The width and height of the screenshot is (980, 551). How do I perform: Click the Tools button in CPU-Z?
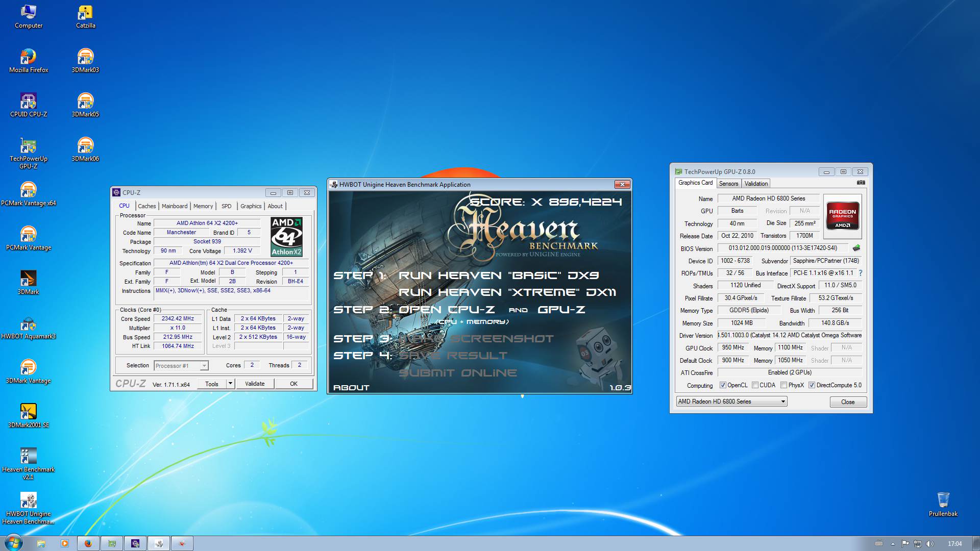(x=212, y=384)
